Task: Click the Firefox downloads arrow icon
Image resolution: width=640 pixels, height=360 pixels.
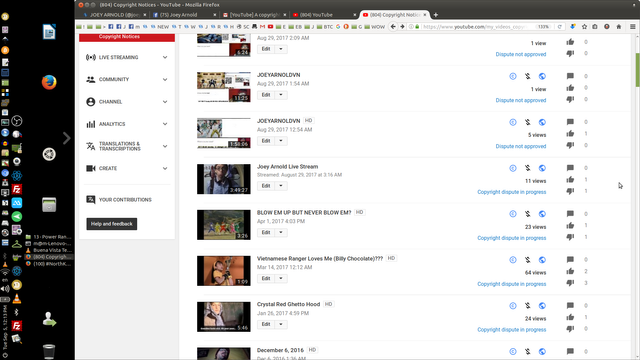Action: click(x=573, y=27)
